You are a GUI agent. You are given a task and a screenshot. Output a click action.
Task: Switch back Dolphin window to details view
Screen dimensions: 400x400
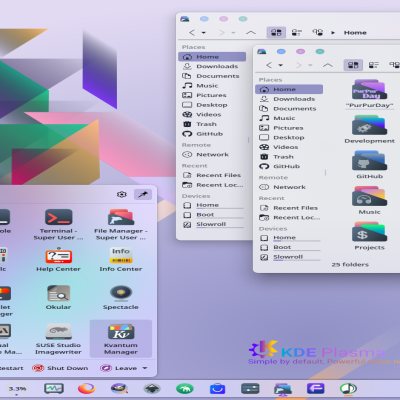tap(318, 32)
